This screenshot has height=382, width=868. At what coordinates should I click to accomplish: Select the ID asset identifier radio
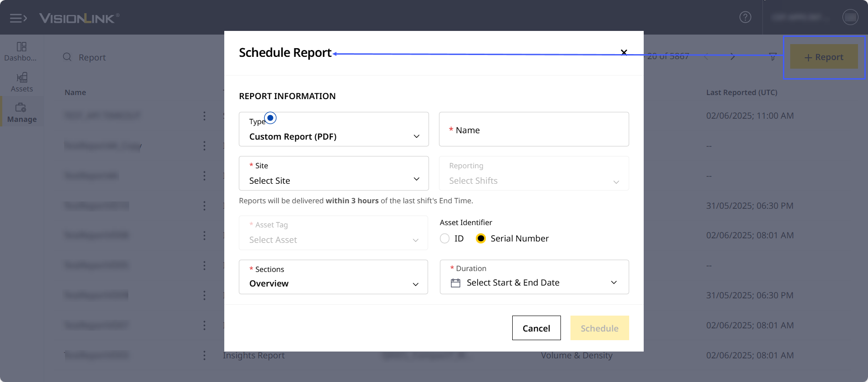(x=445, y=239)
